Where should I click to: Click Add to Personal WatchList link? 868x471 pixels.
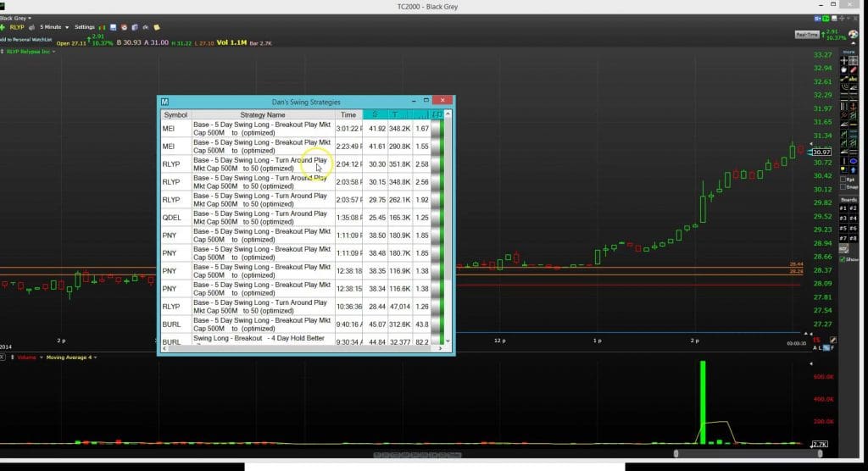[x=25, y=40]
